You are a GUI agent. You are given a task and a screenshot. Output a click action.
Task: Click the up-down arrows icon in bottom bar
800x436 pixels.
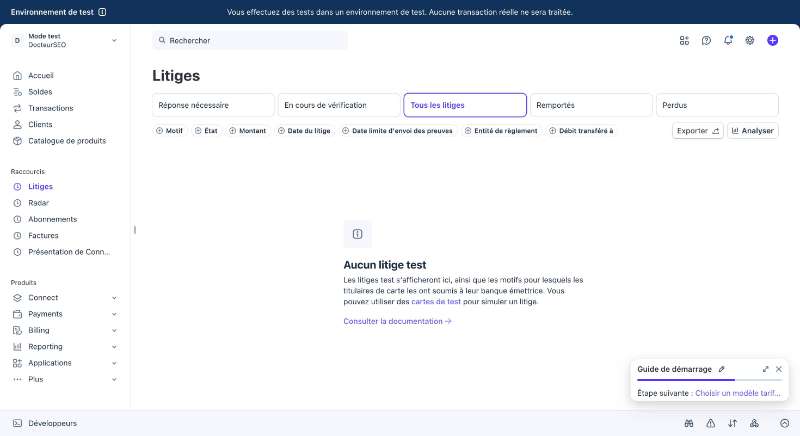733,423
